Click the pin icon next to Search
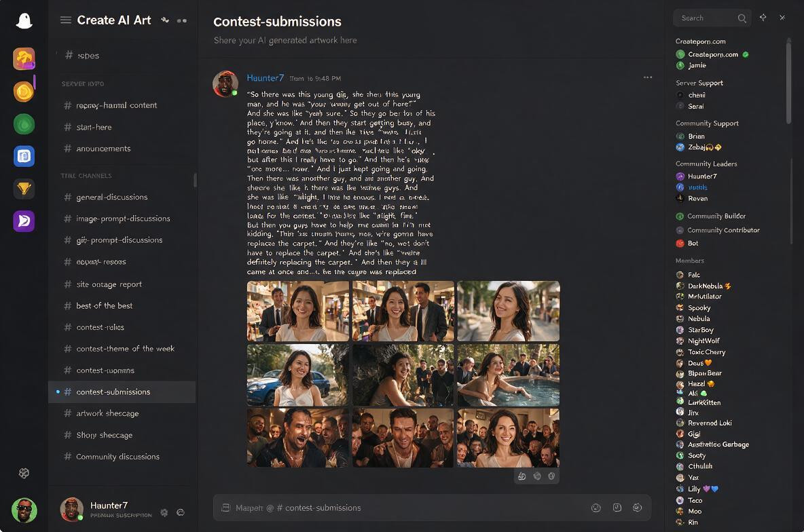Viewport: 804px width, 532px height. click(763, 18)
